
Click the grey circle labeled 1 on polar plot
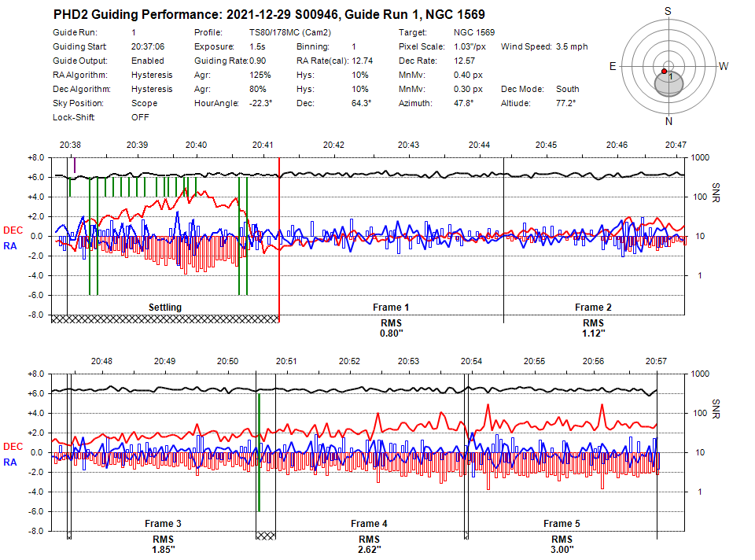[x=668, y=83]
